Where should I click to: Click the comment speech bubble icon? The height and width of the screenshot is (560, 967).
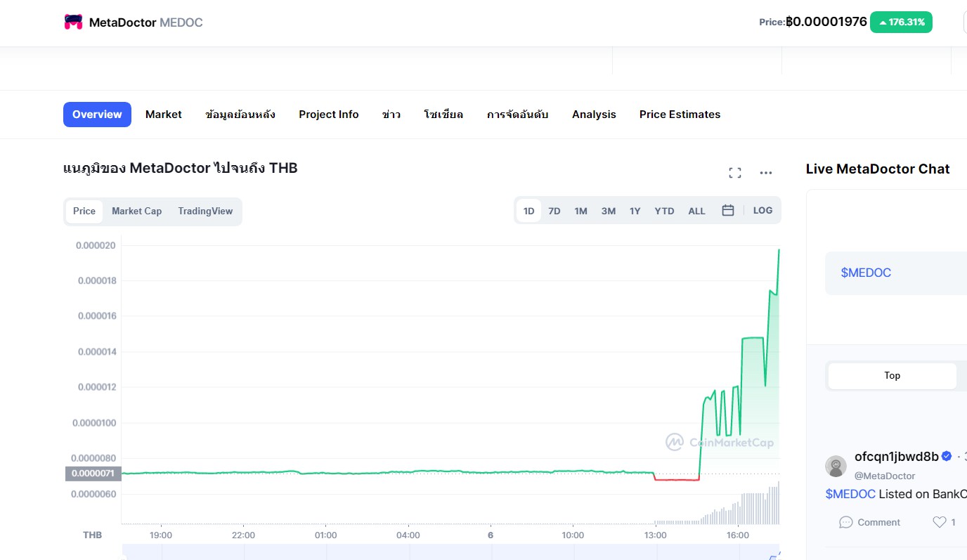pos(846,522)
